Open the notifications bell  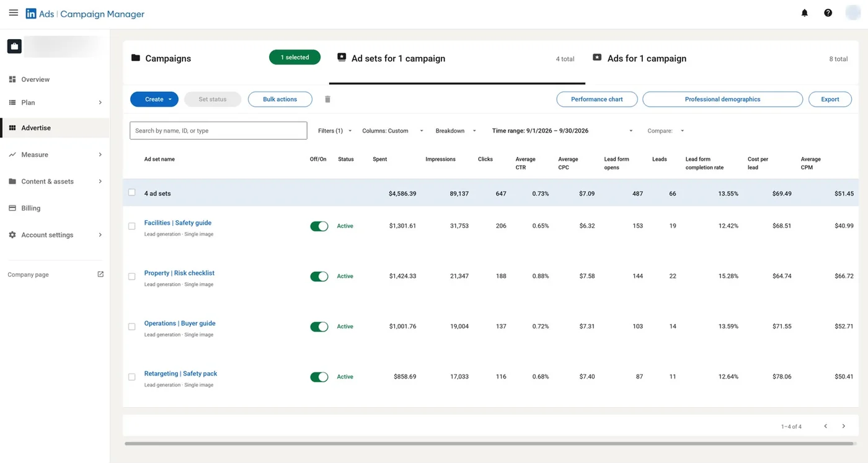click(805, 13)
